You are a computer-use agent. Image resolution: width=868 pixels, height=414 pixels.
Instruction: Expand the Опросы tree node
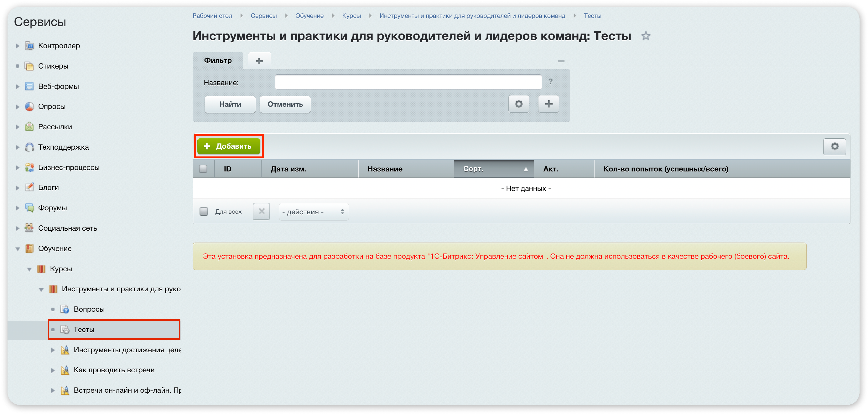pos(18,106)
